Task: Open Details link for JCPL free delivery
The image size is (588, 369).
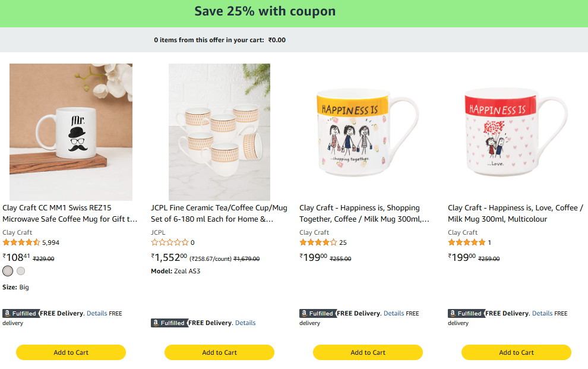Action: (245, 323)
